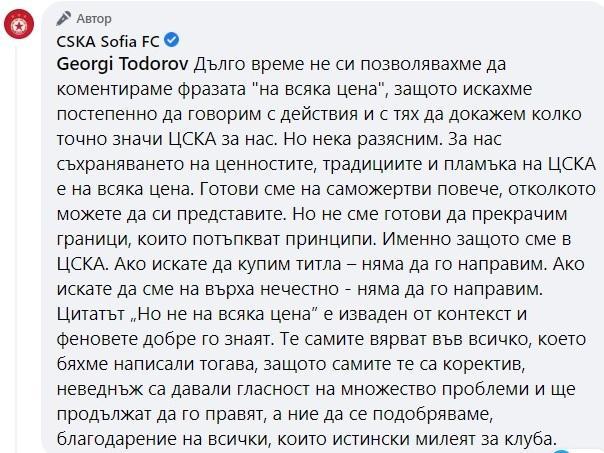604x453 pixels.
Task: Click the phrase "граници, които потъпкват принципи"
Action: point(216,239)
